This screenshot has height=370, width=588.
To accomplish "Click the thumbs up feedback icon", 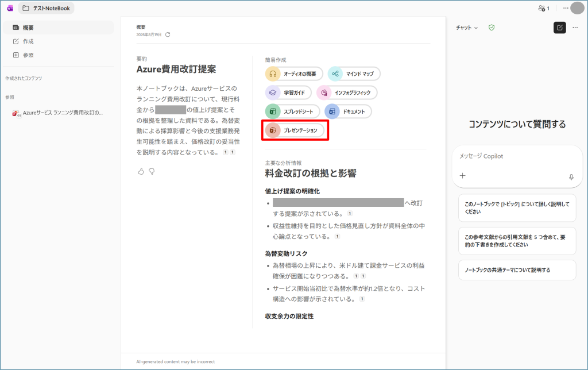I will point(141,171).
